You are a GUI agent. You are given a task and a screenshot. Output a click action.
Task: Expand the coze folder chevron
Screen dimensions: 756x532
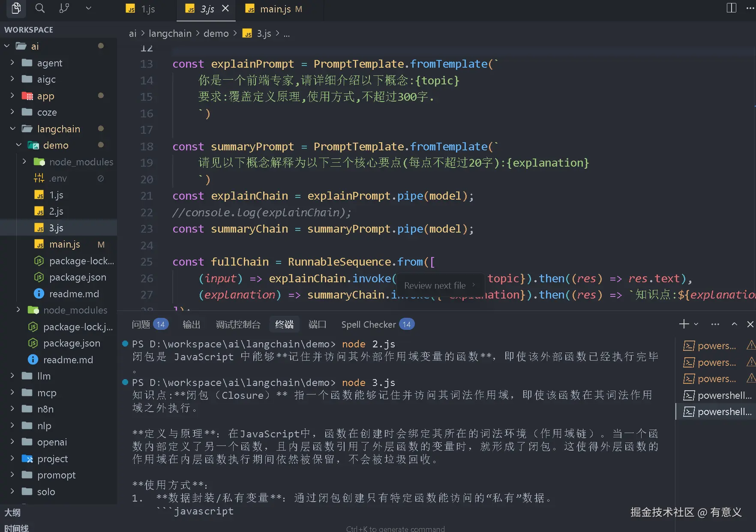(12, 112)
